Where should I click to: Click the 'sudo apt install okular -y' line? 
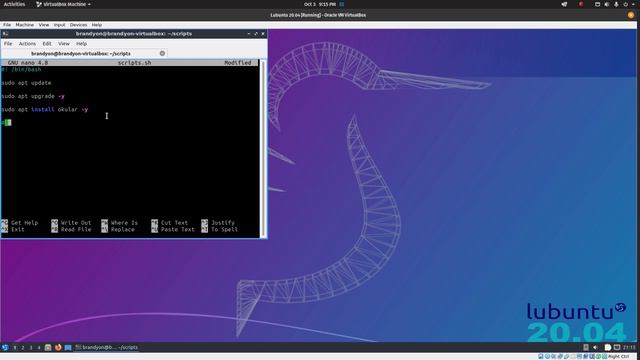[x=45, y=109]
